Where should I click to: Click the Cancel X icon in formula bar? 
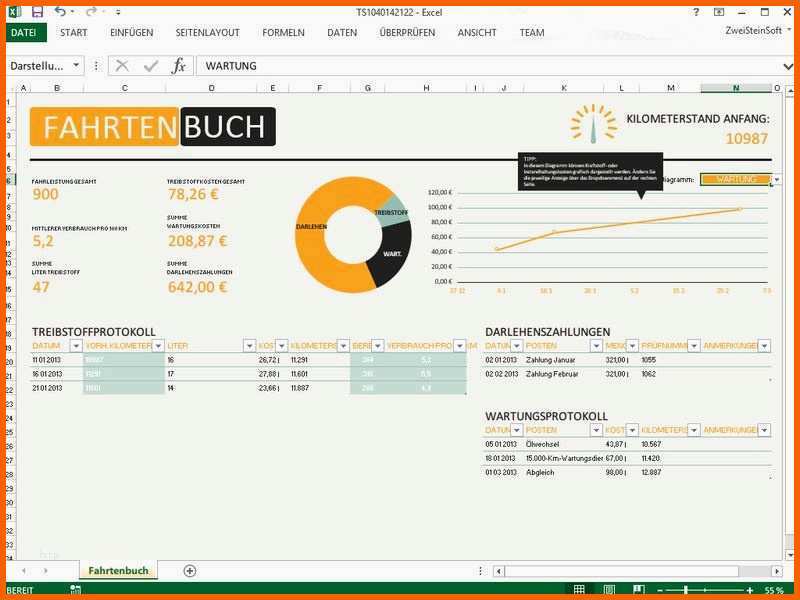click(x=122, y=65)
